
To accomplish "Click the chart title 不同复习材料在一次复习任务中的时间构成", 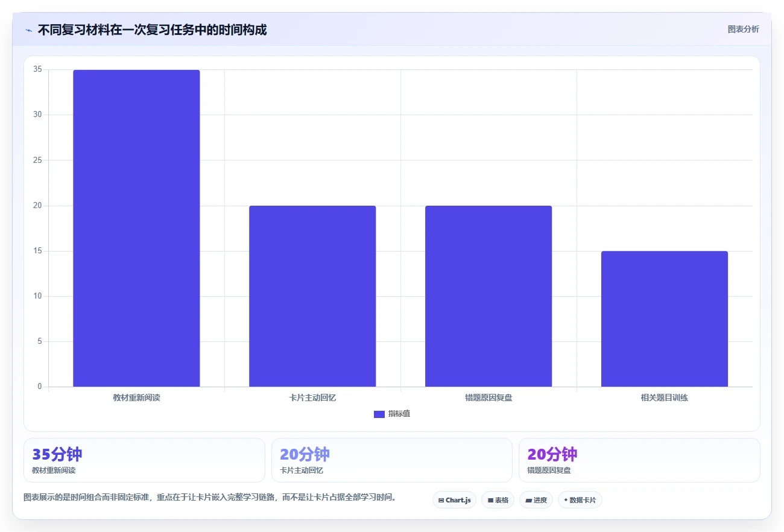I will (152, 30).
